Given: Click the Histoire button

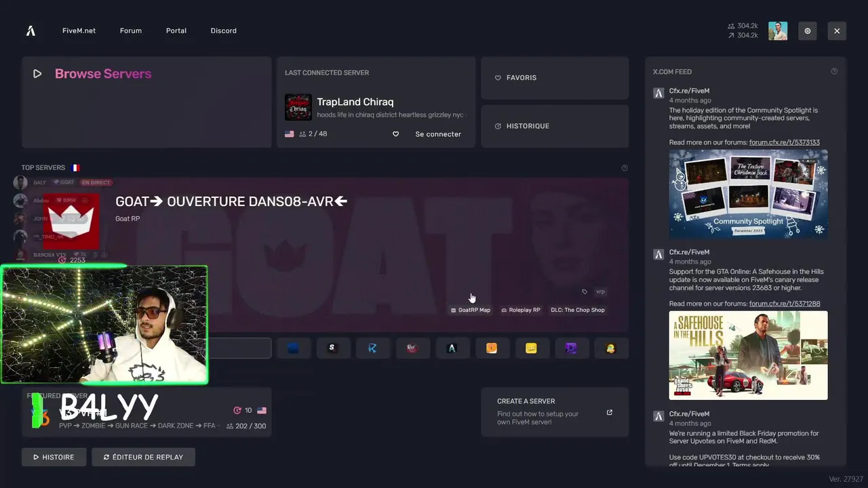Looking at the screenshot, I should click(54, 457).
